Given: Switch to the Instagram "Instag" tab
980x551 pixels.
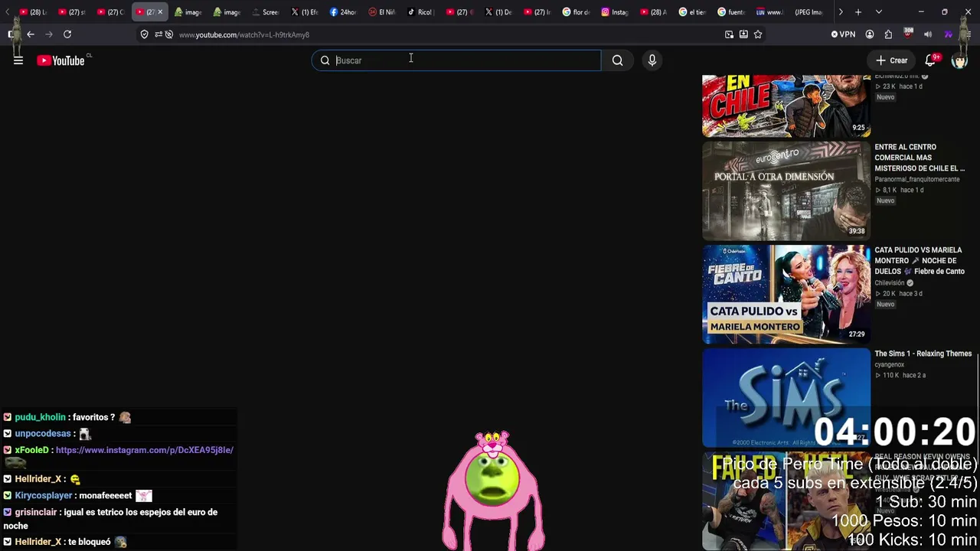Looking at the screenshot, I should click(x=615, y=12).
